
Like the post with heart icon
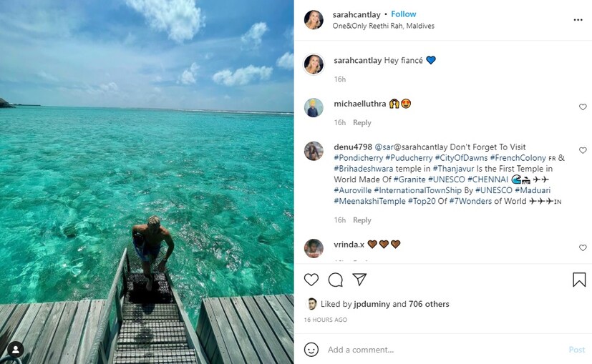(x=311, y=280)
